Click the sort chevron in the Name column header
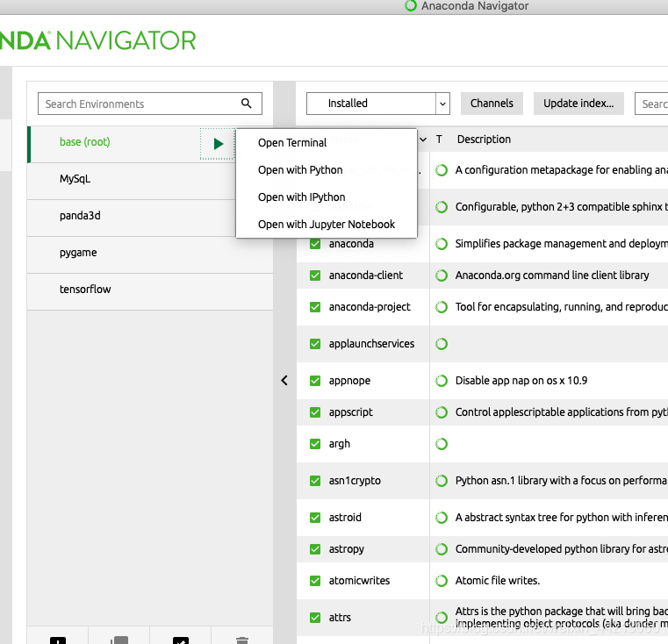 [x=423, y=140]
